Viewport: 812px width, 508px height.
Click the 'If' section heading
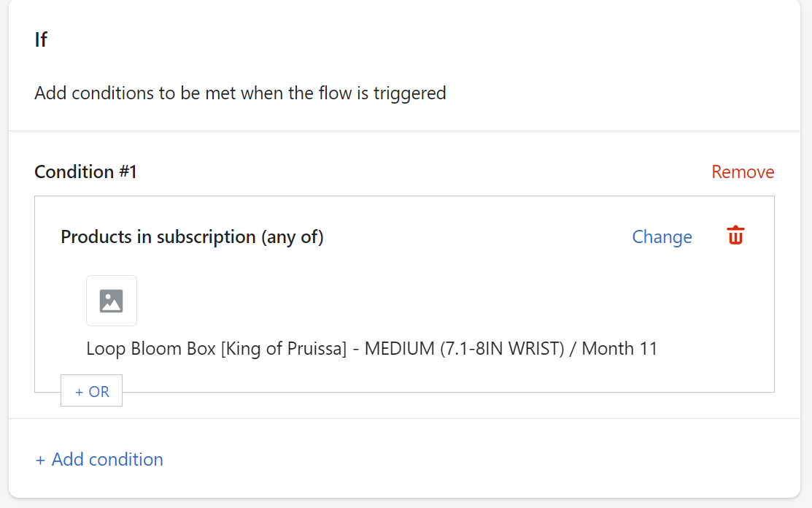coord(41,39)
